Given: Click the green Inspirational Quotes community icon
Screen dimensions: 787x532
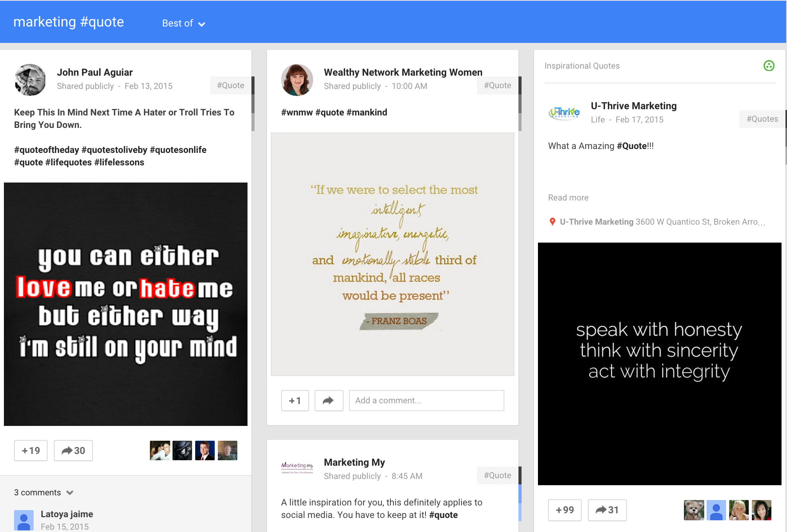Looking at the screenshot, I should click(769, 66).
